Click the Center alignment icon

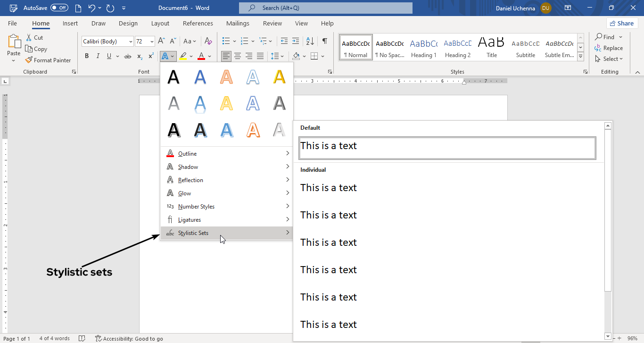click(238, 56)
